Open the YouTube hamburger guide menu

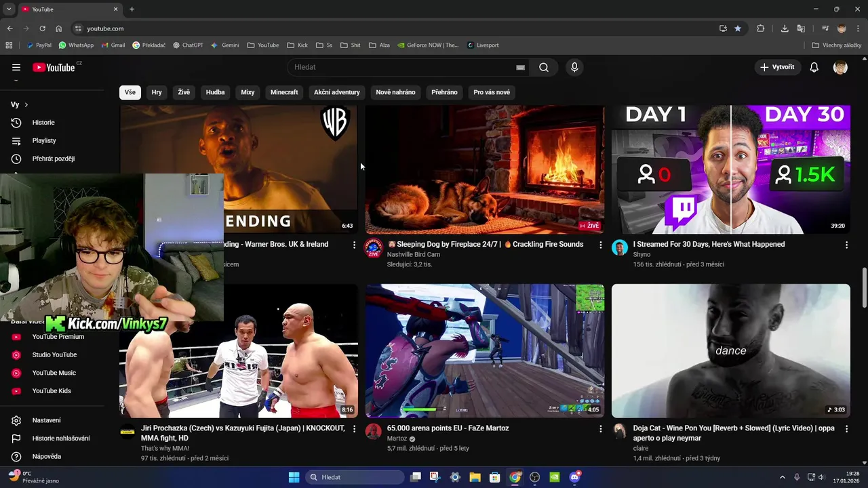16,67
